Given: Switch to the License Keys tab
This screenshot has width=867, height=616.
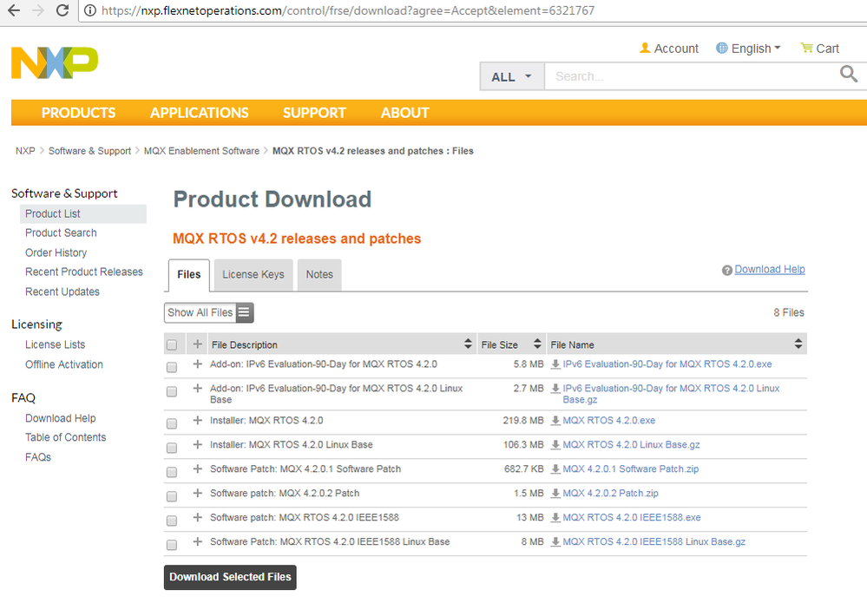Looking at the screenshot, I should pyautogui.click(x=253, y=275).
